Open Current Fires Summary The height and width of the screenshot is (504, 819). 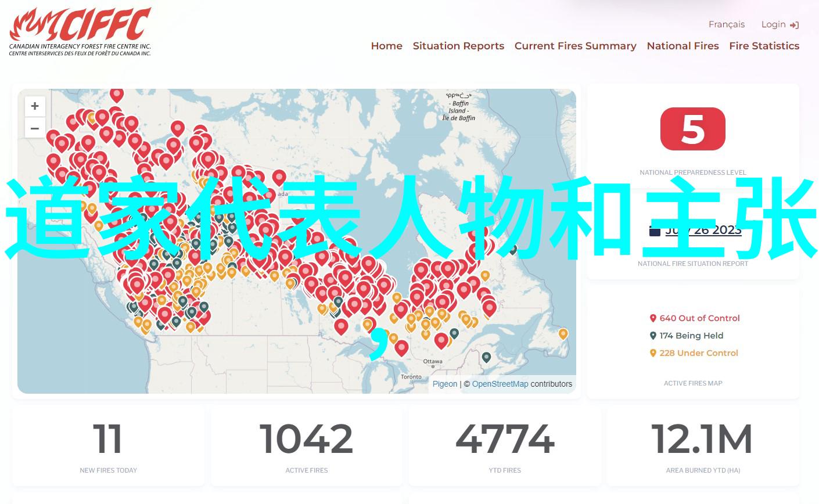point(575,46)
